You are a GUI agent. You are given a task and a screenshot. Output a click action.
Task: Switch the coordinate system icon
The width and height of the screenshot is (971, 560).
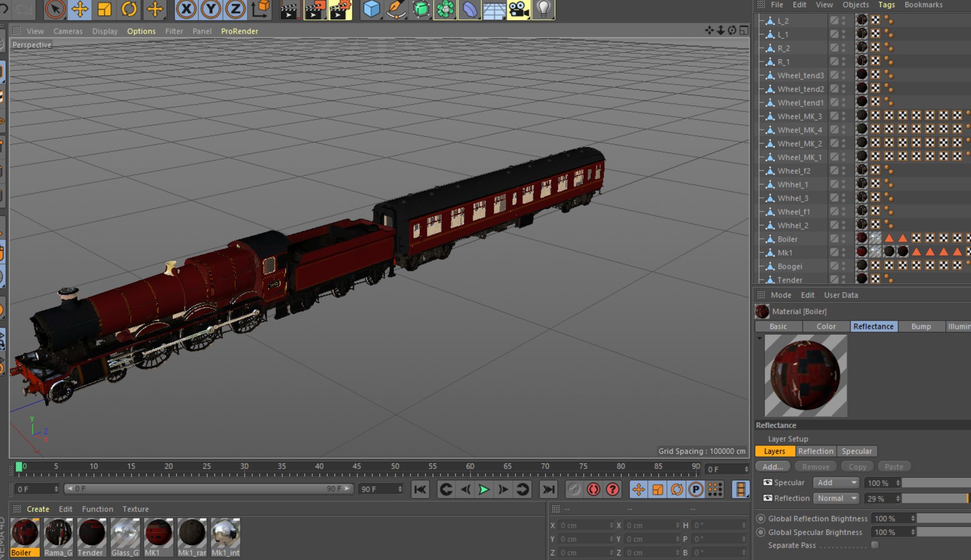(260, 9)
